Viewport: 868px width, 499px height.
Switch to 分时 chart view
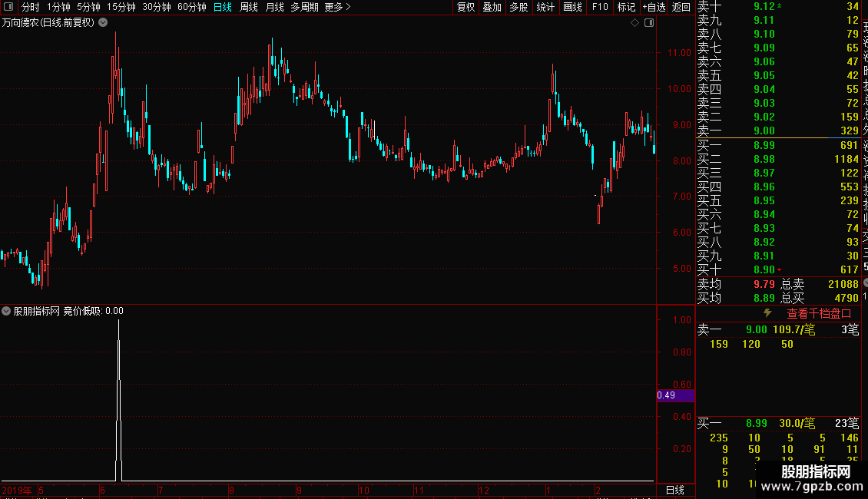pos(31,7)
